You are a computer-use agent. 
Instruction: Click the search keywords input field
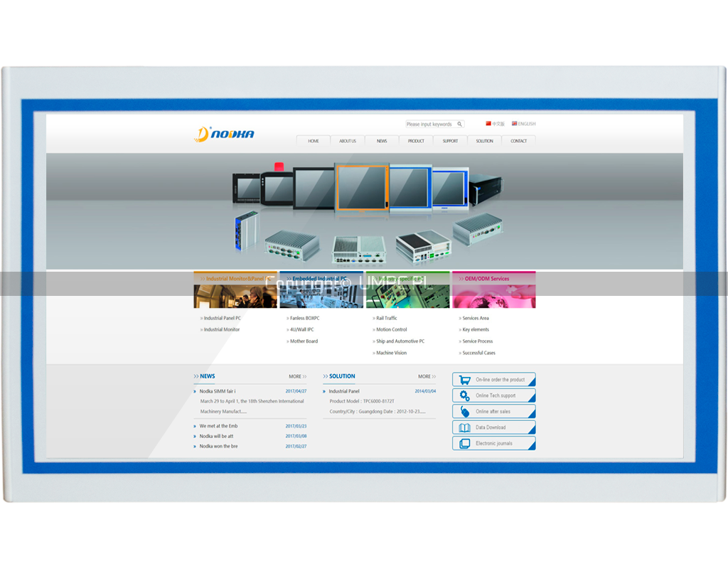tap(434, 124)
